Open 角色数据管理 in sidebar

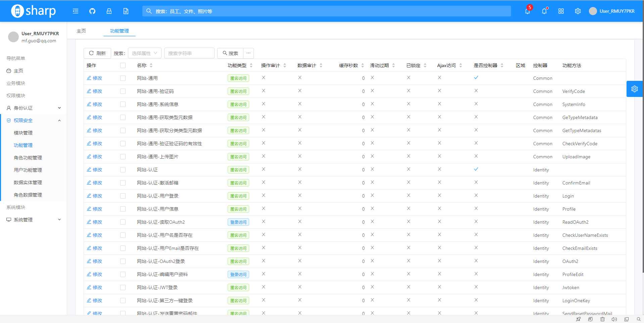click(x=28, y=195)
